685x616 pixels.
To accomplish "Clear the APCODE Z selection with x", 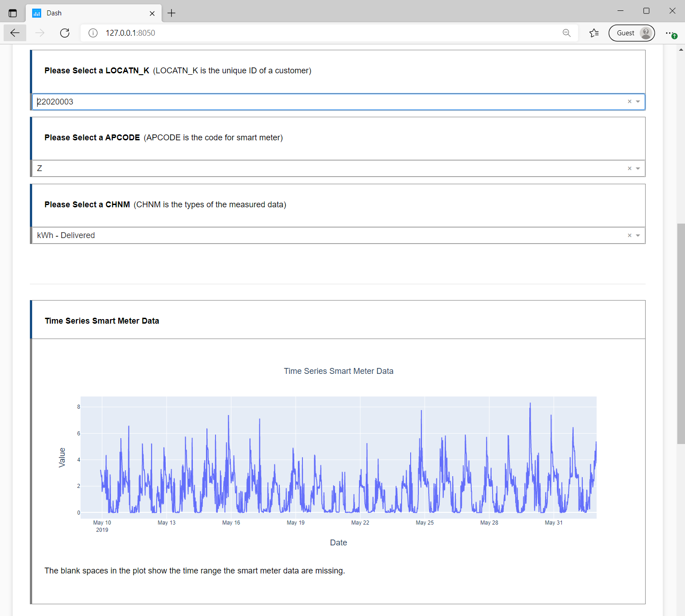I will pyautogui.click(x=629, y=168).
